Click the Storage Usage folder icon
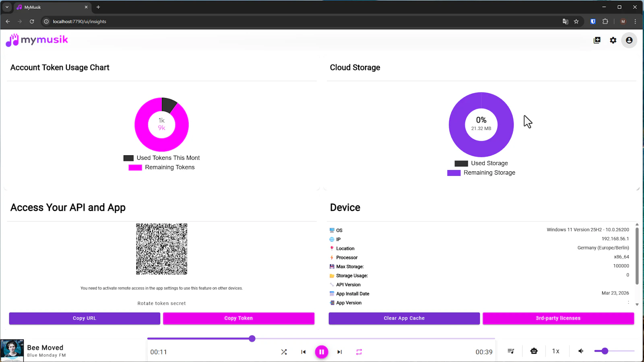Image resolution: width=644 pixels, height=362 pixels. (x=332, y=276)
